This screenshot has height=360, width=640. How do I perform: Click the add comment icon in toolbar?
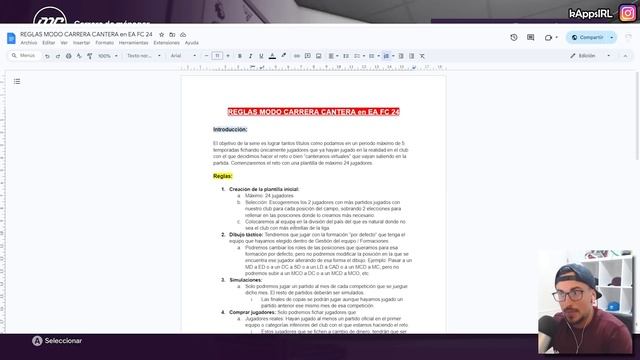[308, 56]
